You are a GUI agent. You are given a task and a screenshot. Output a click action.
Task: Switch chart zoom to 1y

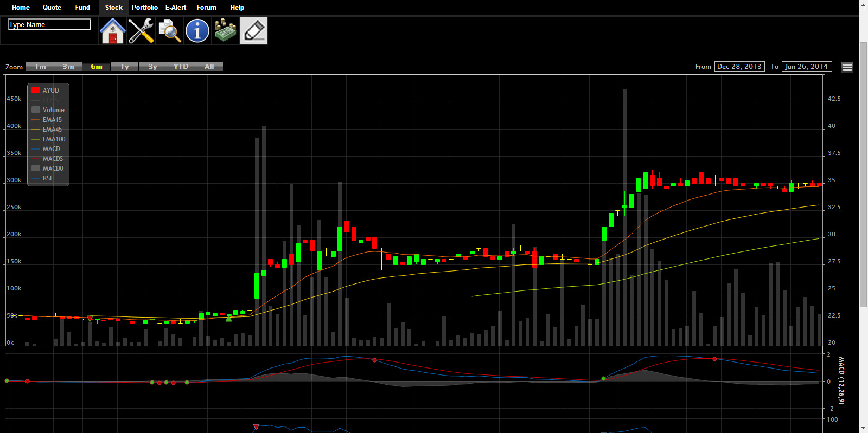pyautogui.click(x=125, y=67)
